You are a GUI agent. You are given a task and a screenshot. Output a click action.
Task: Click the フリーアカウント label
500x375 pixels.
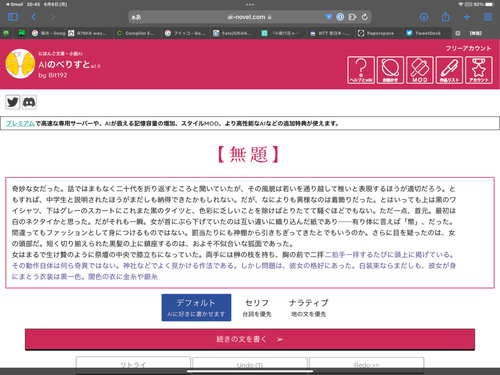coord(468,48)
